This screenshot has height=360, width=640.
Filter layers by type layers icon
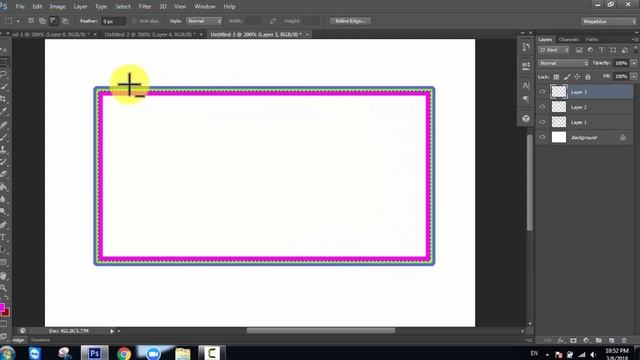pos(601,50)
